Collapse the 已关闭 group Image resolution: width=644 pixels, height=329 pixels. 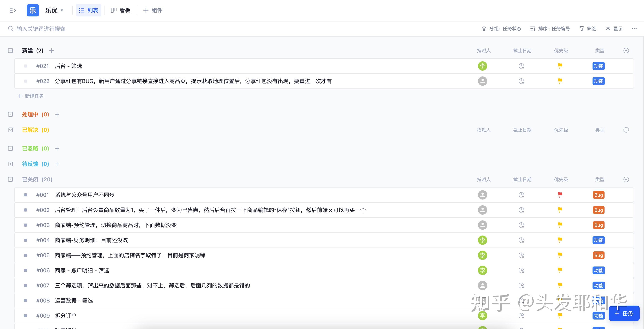[x=10, y=180]
